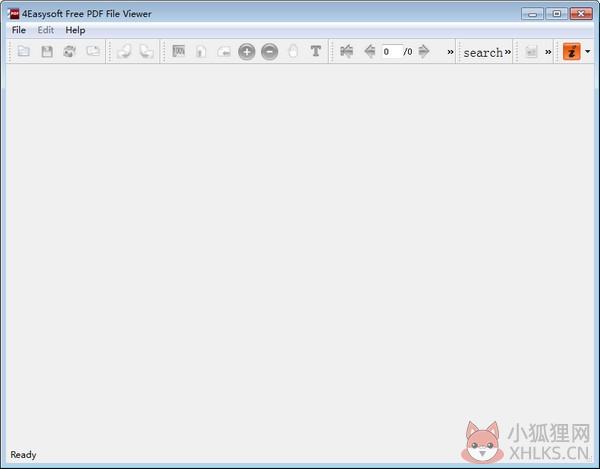Viewport: 600px width, 469px height.
Task: Close the PDF viewer window
Action: [581, 14]
